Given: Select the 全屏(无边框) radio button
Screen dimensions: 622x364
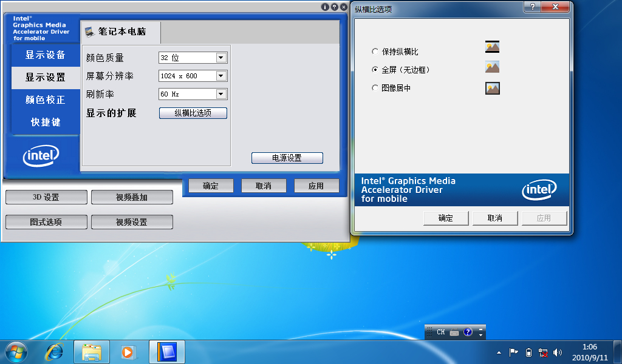Looking at the screenshot, I should click(x=374, y=70).
